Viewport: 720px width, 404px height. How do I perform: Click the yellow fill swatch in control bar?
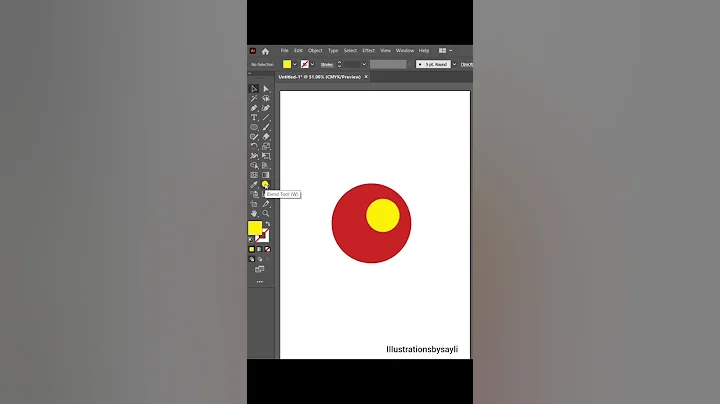287,64
